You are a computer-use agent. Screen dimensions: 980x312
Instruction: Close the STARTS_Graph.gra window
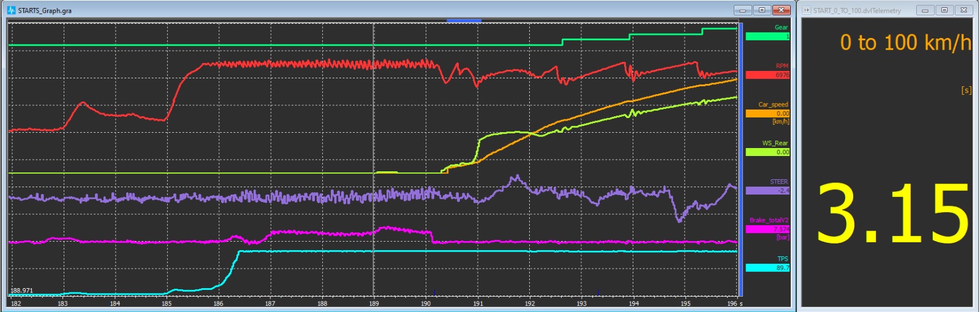[782, 10]
